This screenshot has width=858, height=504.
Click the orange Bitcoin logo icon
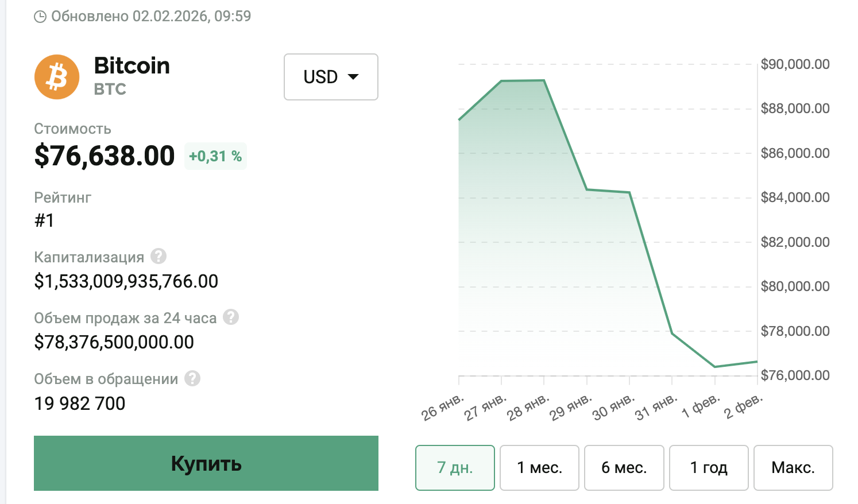coord(57,77)
